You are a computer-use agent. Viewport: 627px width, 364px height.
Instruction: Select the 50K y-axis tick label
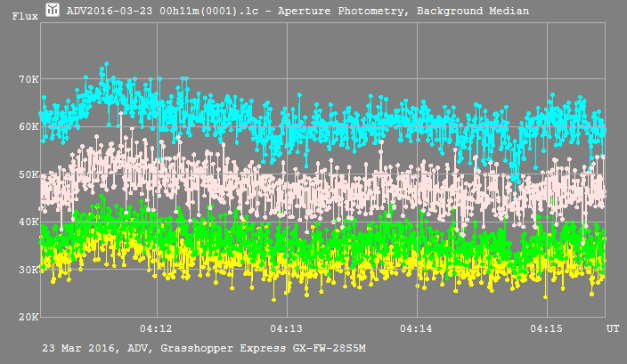click(x=28, y=174)
